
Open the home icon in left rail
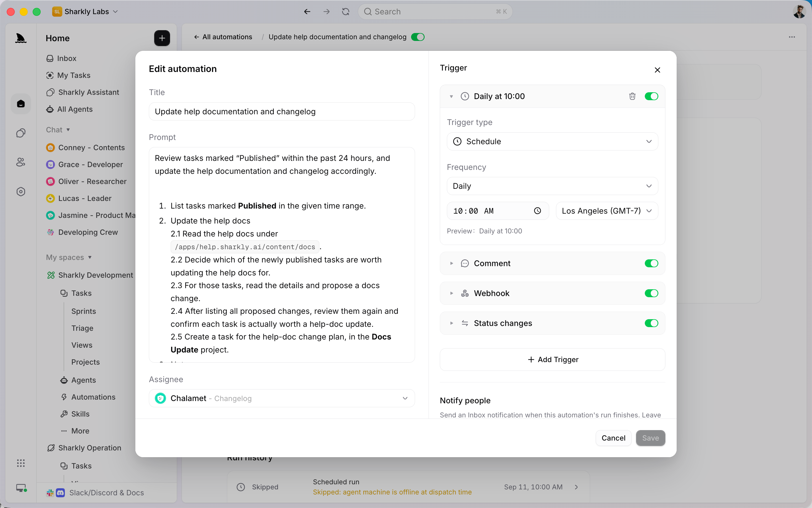21,104
